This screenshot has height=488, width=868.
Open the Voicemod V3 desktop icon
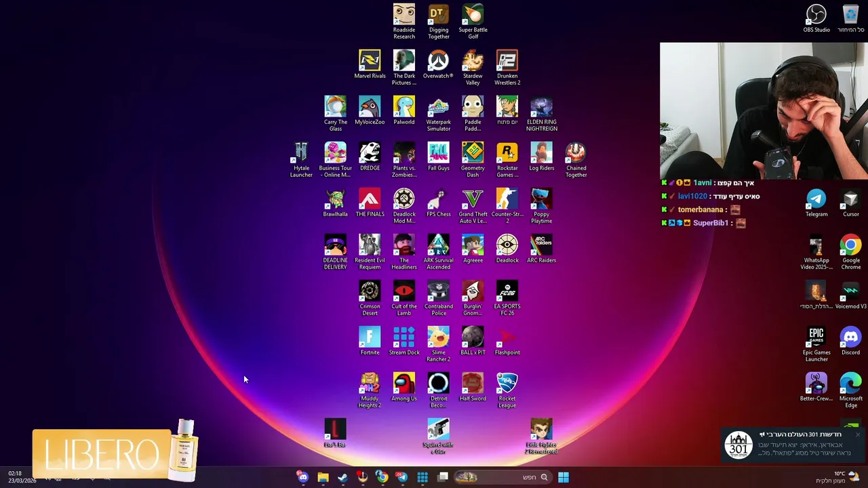[x=850, y=295]
